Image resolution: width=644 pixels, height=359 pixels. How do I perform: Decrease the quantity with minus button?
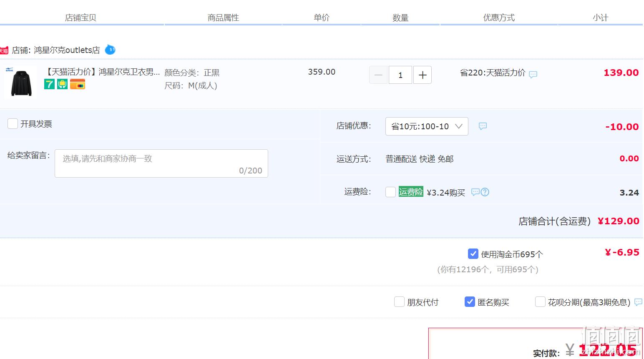click(x=378, y=75)
